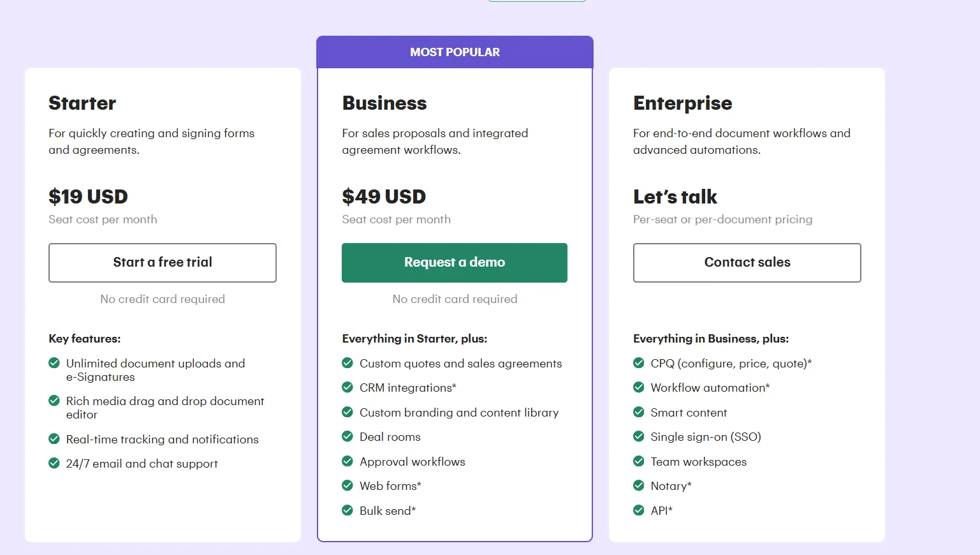Image resolution: width=980 pixels, height=555 pixels.
Task: Click the Business plan heading
Action: (x=384, y=103)
